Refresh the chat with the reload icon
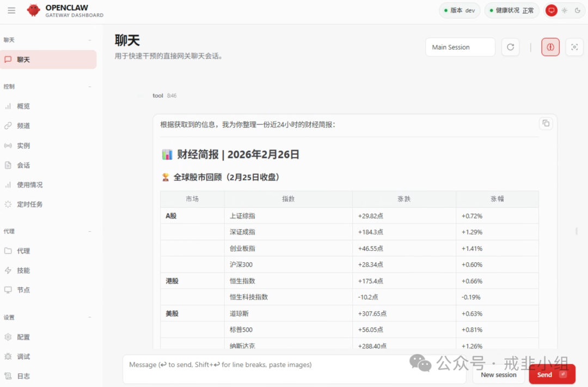 click(510, 47)
